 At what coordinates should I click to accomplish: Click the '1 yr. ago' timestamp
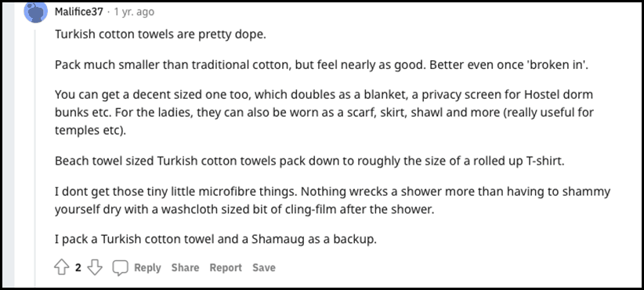pyautogui.click(x=134, y=12)
